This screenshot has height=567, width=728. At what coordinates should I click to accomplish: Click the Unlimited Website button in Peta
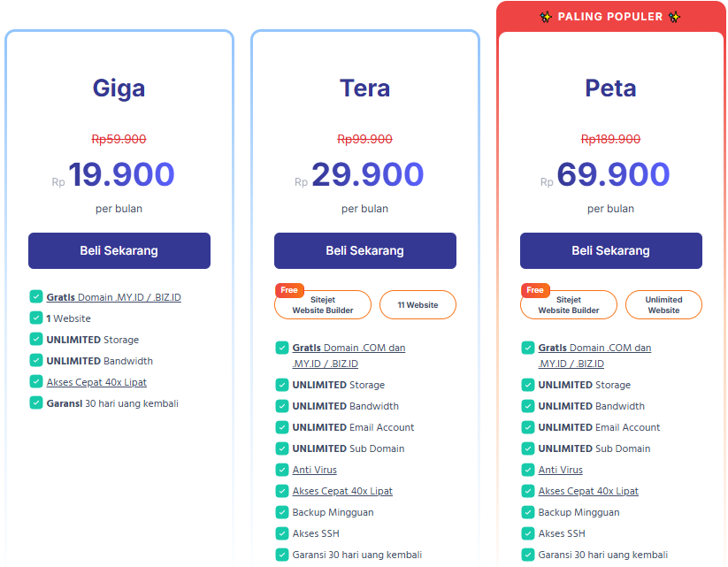point(663,304)
